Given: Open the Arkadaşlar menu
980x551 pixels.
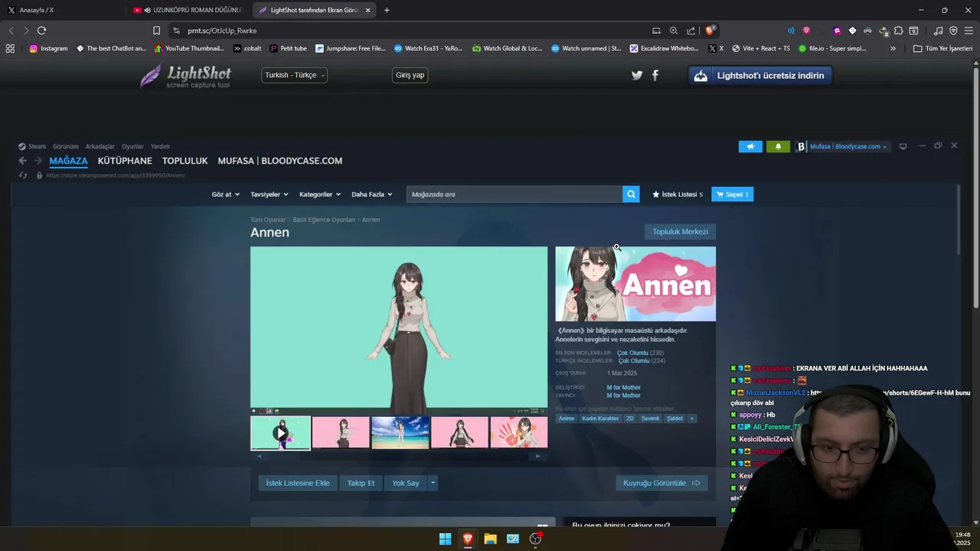Looking at the screenshot, I should (100, 146).
